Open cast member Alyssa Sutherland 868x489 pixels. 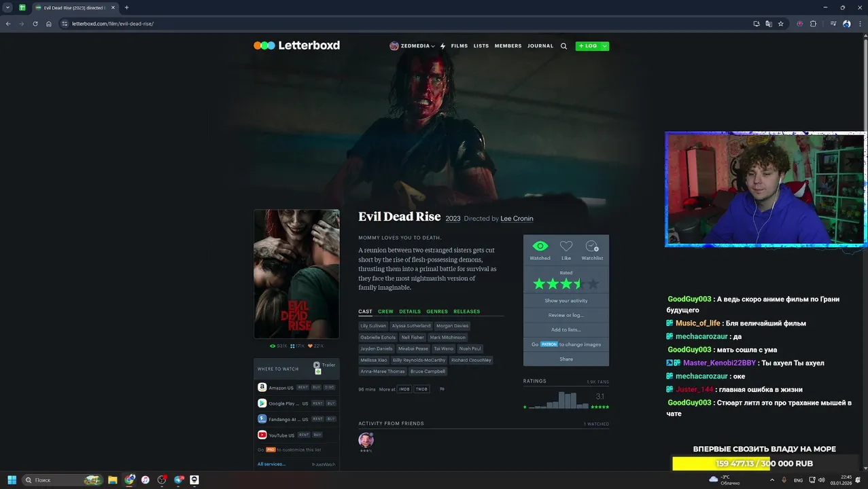tap(411, 326)
